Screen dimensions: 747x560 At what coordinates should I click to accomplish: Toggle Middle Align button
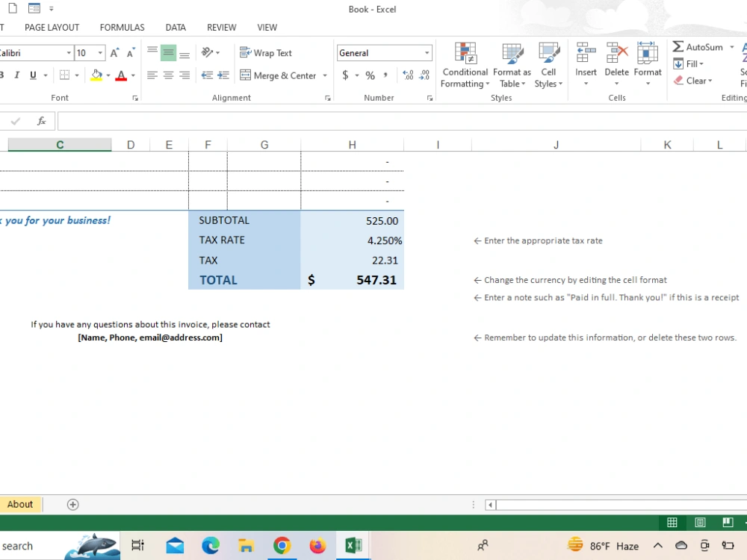coord(168,52)
